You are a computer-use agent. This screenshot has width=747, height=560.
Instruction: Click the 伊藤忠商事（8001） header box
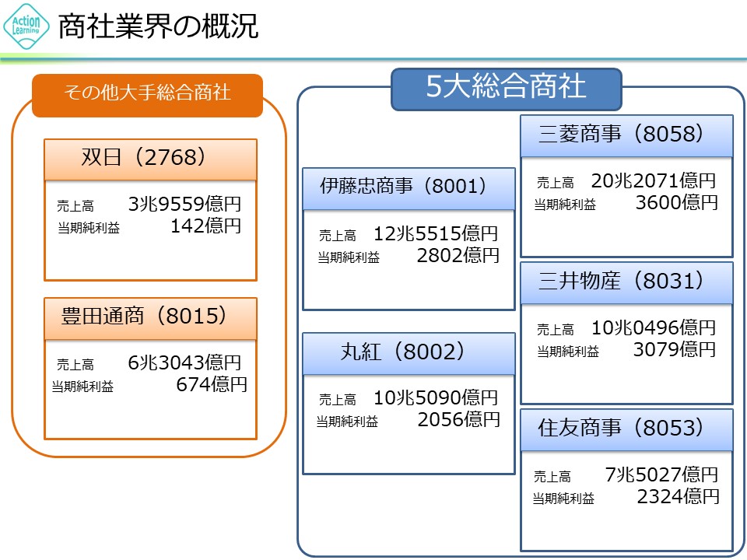[x=409, y=187]
